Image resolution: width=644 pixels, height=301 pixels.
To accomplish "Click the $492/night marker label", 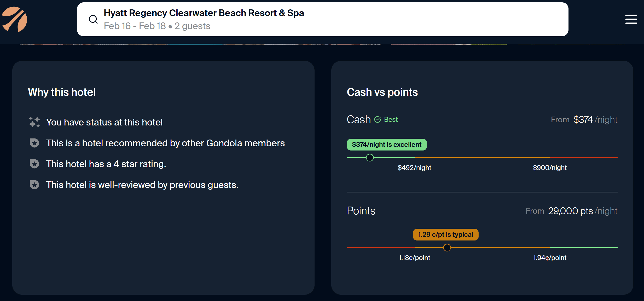I will coord(414,168).
